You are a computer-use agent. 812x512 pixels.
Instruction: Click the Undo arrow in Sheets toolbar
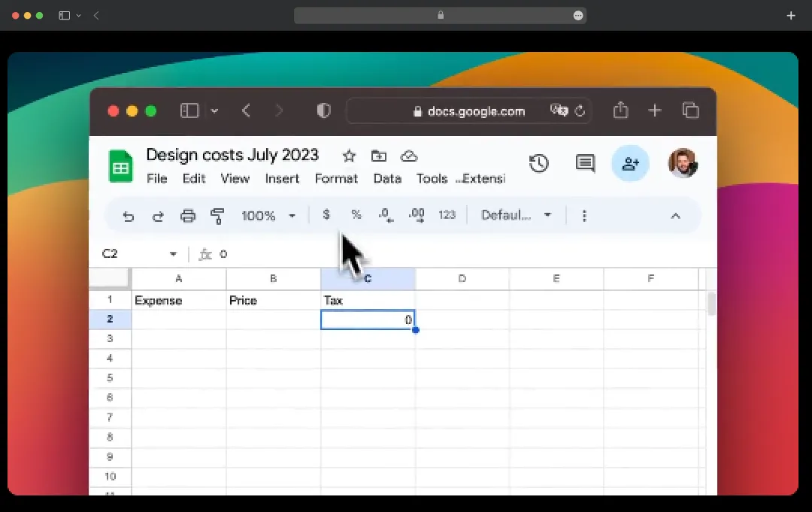(129, 216)
